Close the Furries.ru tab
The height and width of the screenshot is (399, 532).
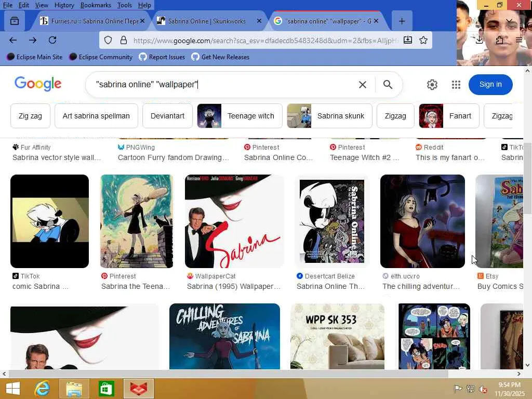[142, 21]
